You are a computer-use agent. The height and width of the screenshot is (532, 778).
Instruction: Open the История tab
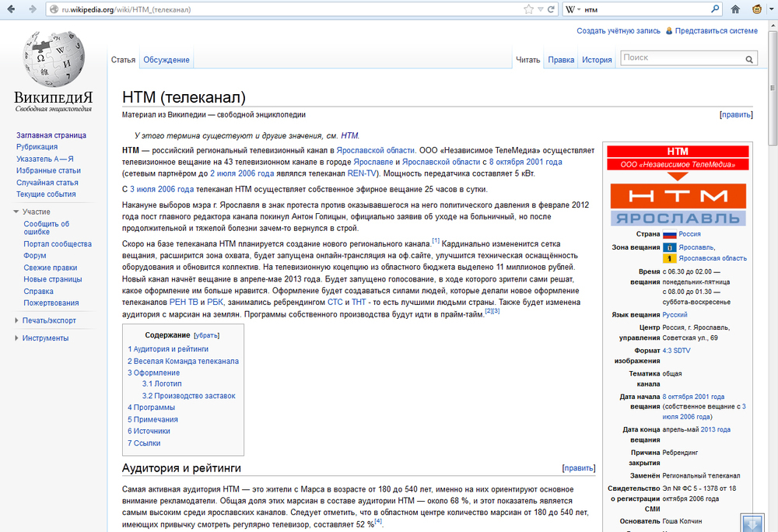click(x=597, y=60)
